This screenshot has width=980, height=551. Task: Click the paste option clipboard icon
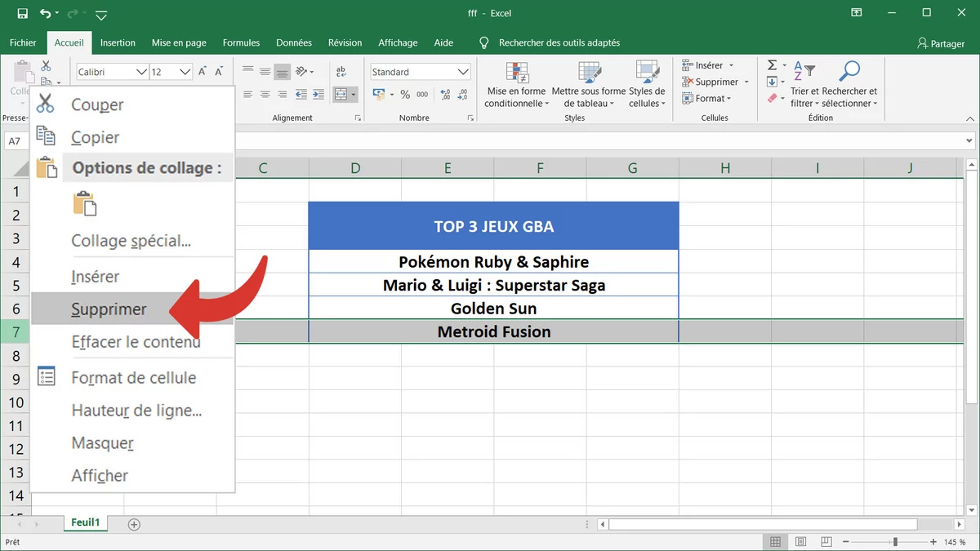85,203
